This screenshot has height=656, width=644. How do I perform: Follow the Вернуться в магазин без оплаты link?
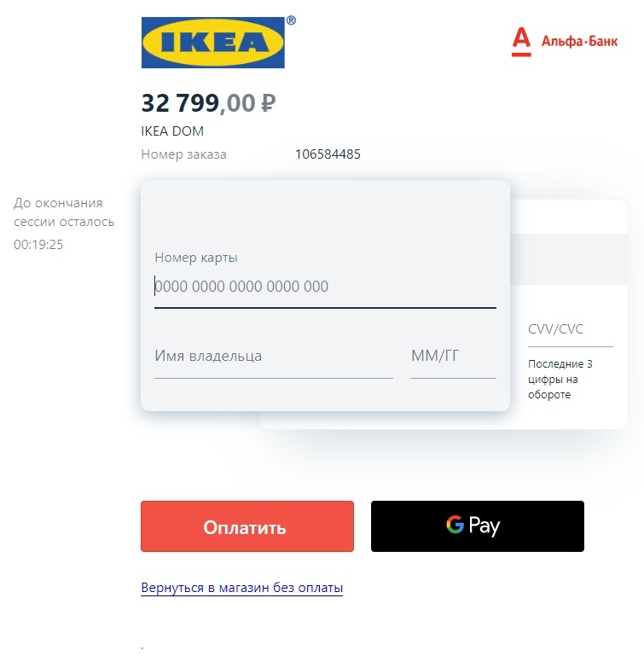(241, 588)
